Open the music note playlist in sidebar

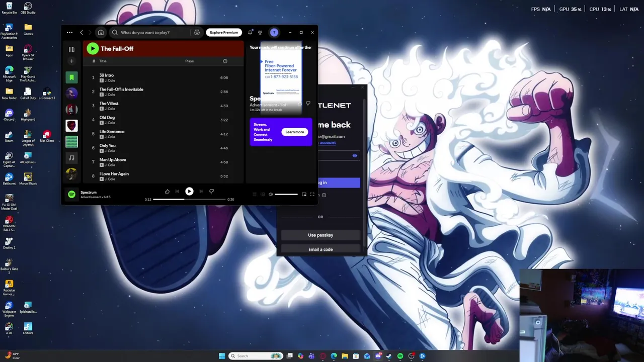click(x=71, y=158)
